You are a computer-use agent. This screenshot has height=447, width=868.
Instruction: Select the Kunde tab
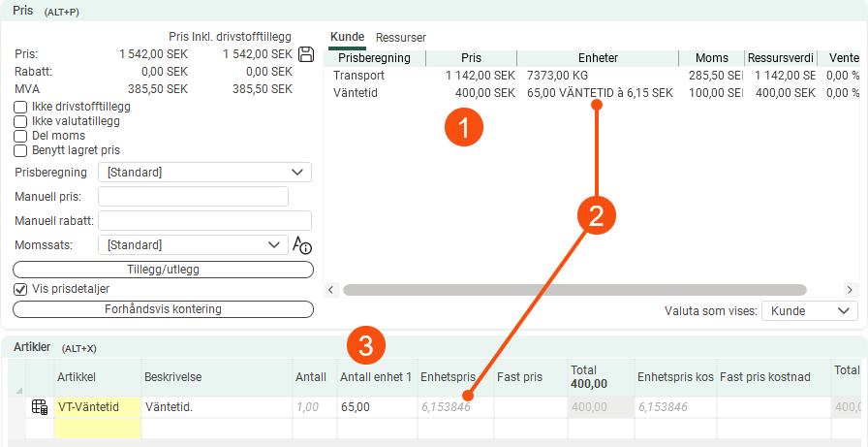point(347,37)
